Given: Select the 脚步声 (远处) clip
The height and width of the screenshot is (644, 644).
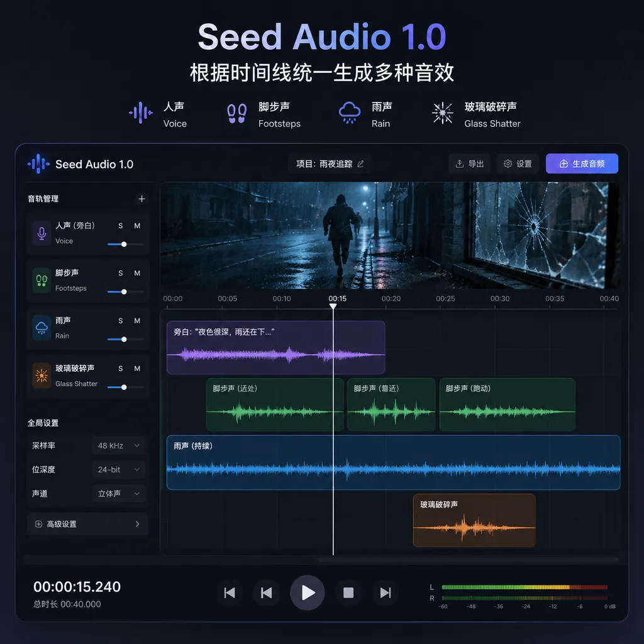Looking at the screenshot, I should (x=275, y=404).
